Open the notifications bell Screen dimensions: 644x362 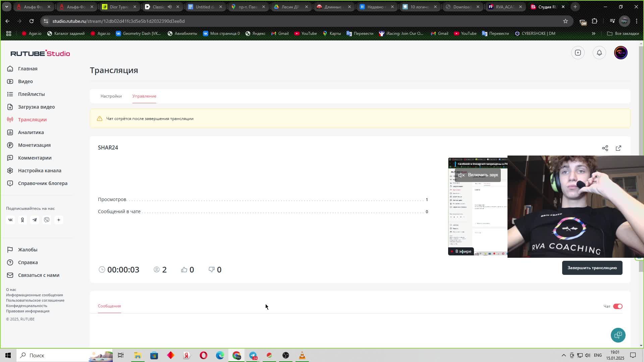coord(599,53)
